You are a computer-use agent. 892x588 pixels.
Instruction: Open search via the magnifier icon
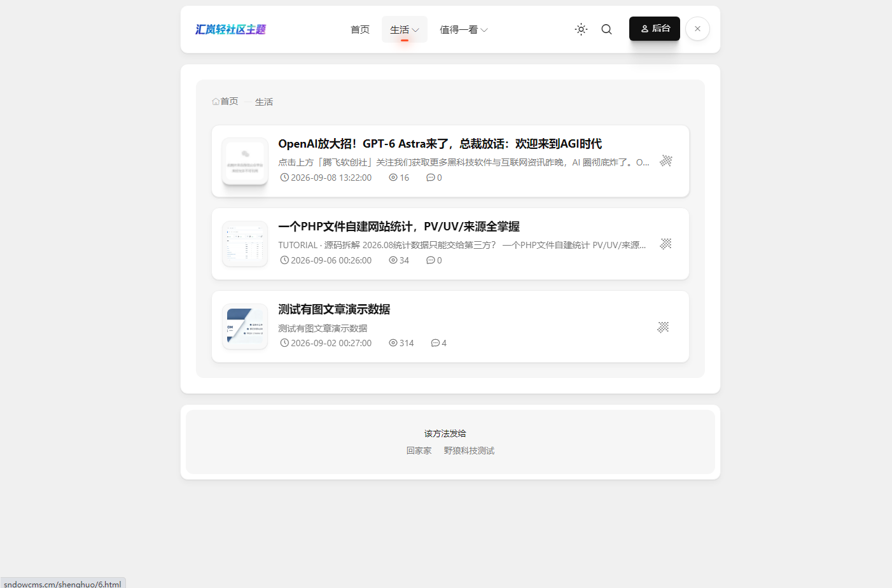click(606, 29)
